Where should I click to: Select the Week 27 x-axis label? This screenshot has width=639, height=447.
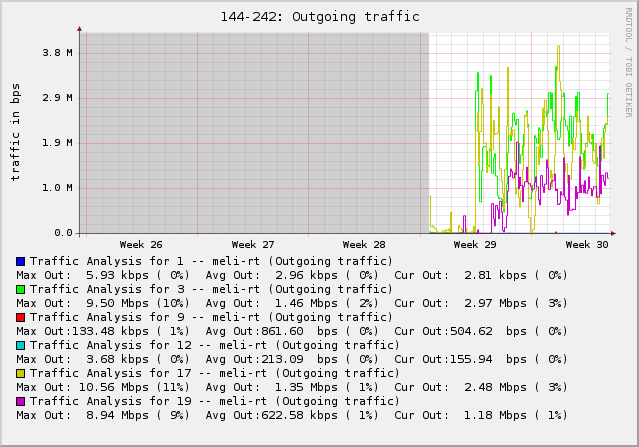pyautogui.click(x=253, y=245)
